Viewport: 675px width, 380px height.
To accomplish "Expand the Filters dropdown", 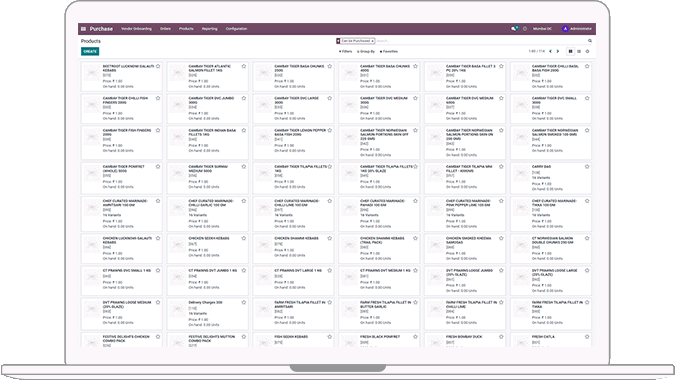I will point(345,52).
